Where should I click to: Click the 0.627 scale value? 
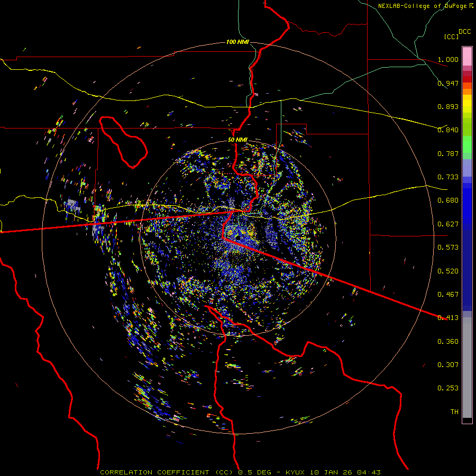tap(448, 224)
